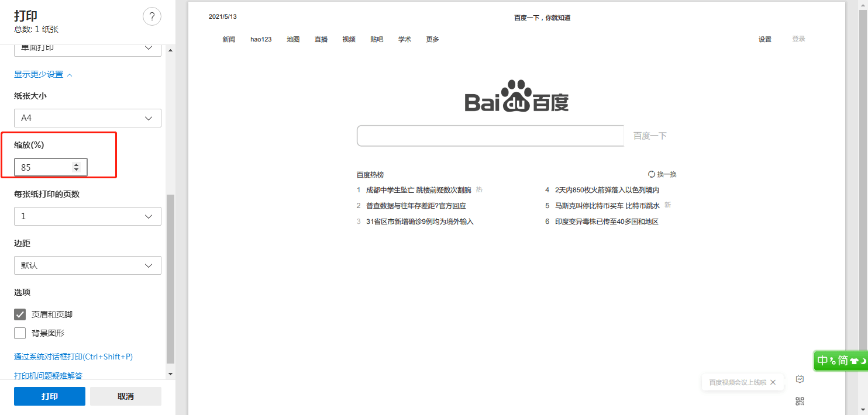Click the page title 百度一下，你就知道
868x415 pixels.
pos(542,18)
